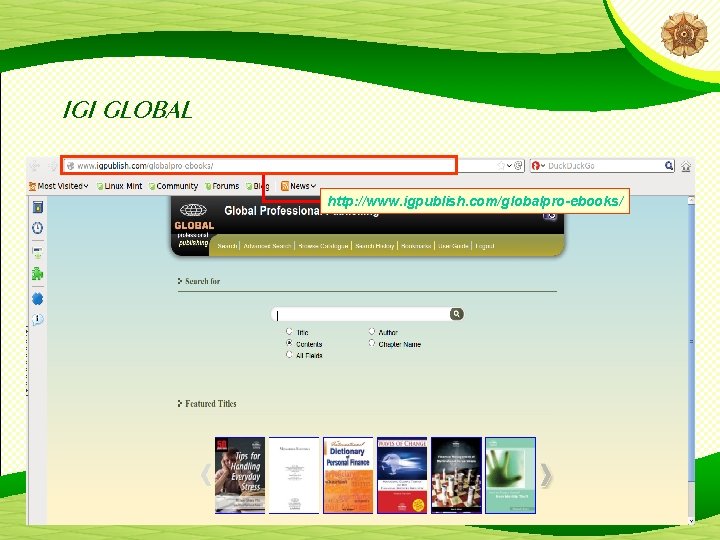
Task: Expand the Most Visited bookmarks dropdown
Action: pyautogui.click(x=58, y=186)
